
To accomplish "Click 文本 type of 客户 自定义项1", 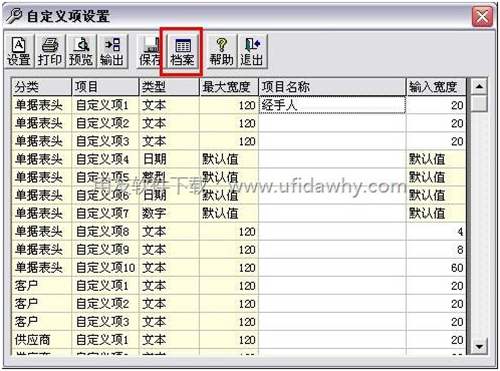I will click(169, 286).
